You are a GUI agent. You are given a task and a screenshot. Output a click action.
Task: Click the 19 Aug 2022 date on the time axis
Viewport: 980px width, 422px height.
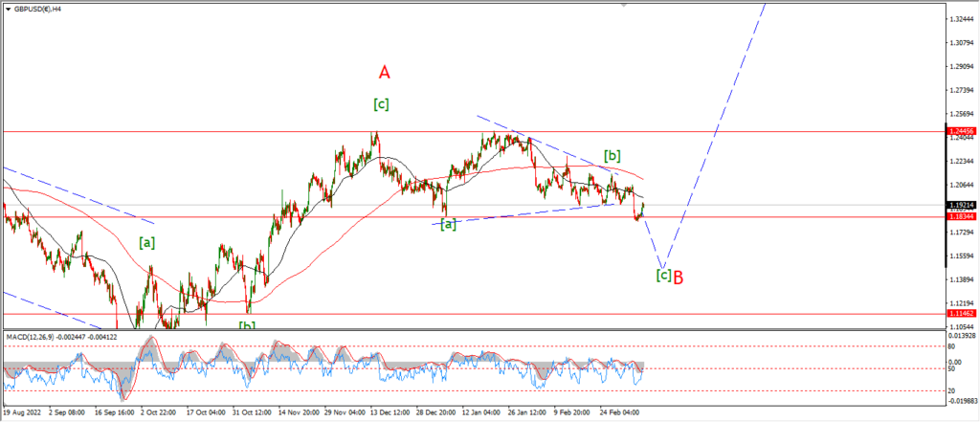(23, 412)
